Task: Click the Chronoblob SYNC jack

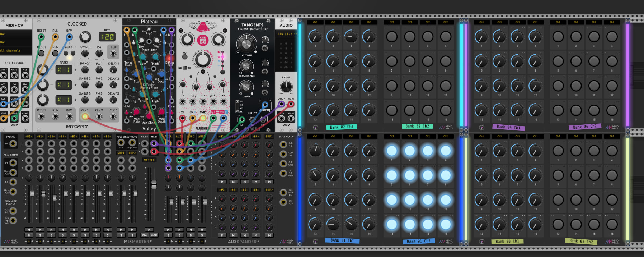Action: coord(203,118)
